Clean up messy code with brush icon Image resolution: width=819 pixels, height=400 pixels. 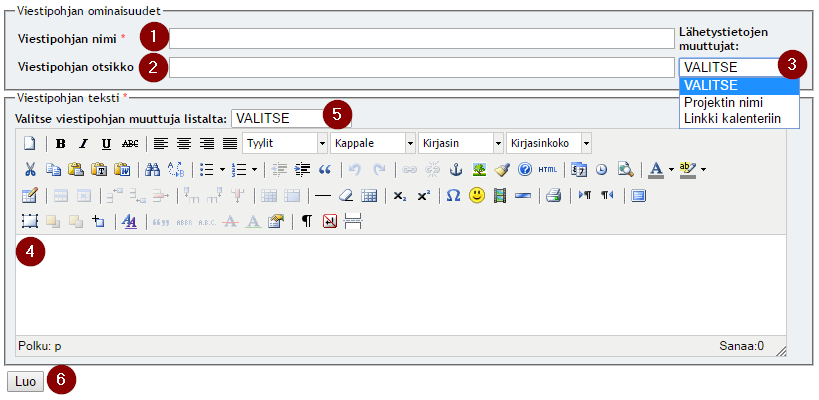point(502,169)
